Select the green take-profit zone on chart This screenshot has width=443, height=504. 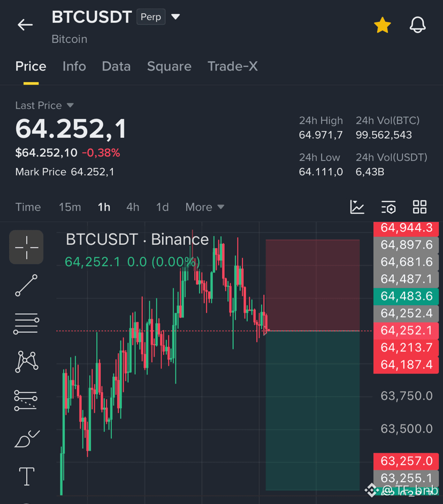pos(312,410)
